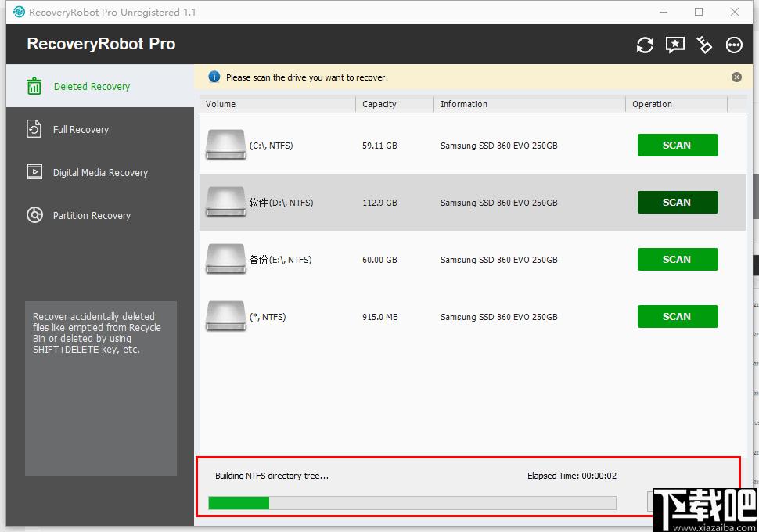759x532 pixels.
Task: Click the (C:\, NTFS) volume label
Action: tap(271, 146)
